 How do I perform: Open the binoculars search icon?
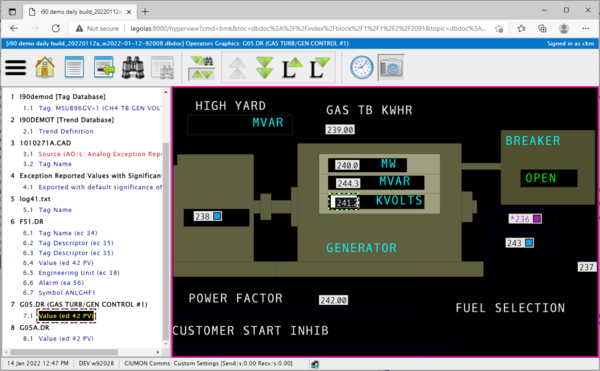tap(133, 68)
